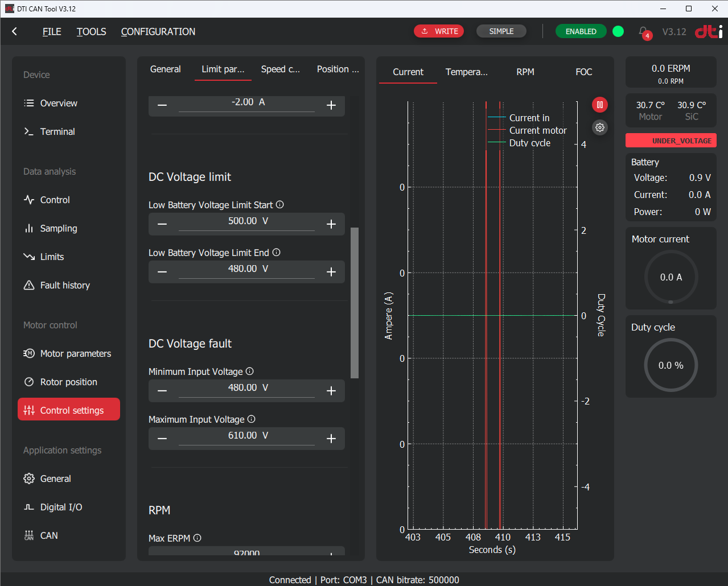Select Control settings in sidebar

pyautogui.click(x=69, y=410)
